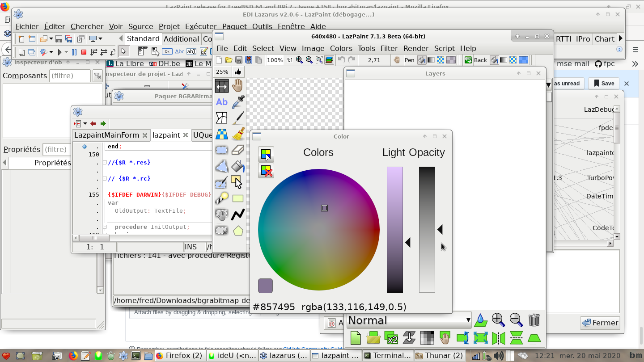
Task: Delete the layer with the trash icon
Action: pyautogui.click(x=533, y=319)
